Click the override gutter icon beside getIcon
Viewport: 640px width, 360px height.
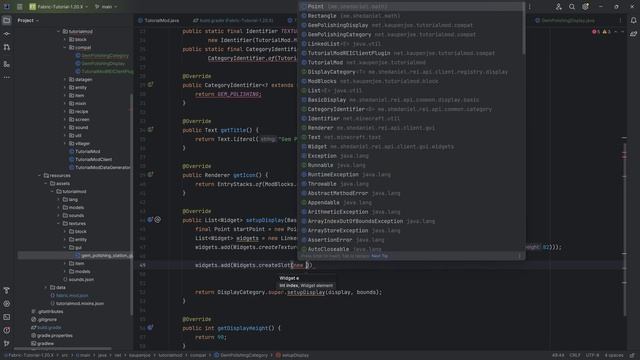[x=150, y=174]
